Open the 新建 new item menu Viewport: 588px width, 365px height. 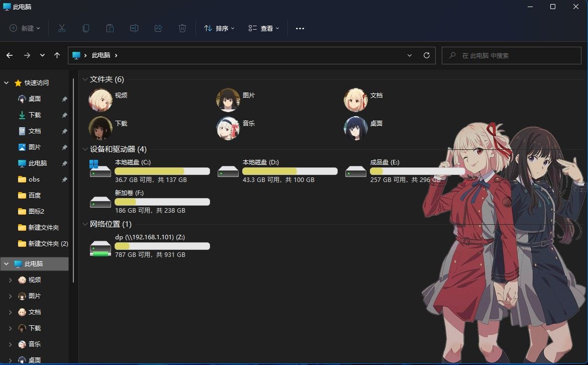(25, 28)
